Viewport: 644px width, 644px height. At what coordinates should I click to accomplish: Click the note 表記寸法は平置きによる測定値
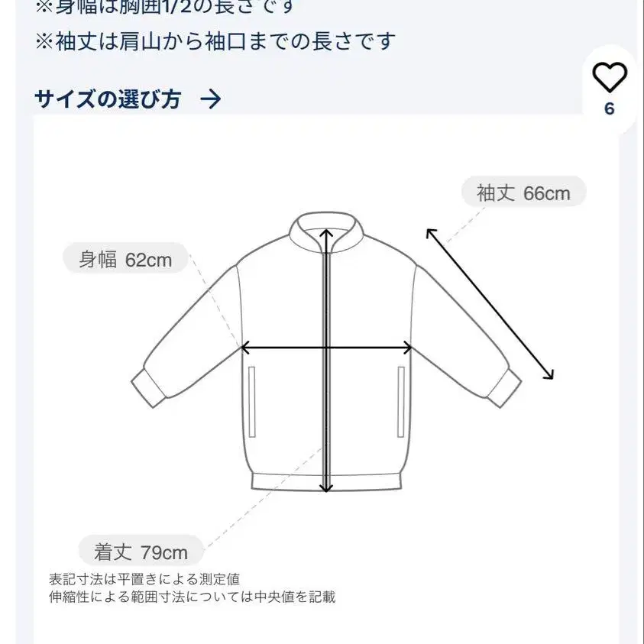tap(144, 579)
